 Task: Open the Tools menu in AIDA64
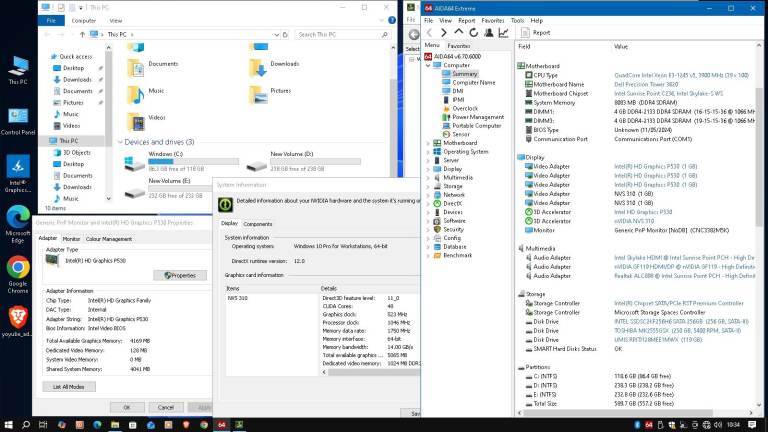(517, 20)
